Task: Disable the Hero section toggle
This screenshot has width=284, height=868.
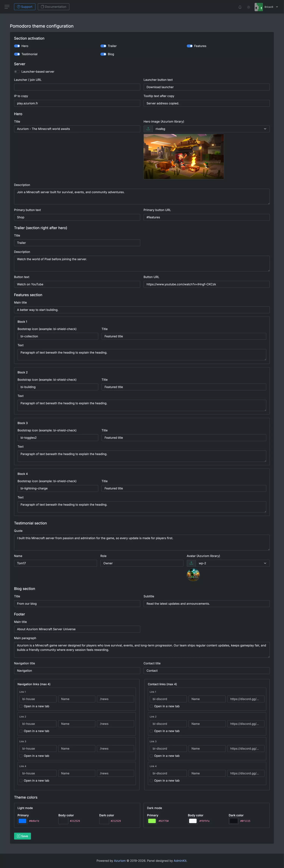Action: [17, 46]
